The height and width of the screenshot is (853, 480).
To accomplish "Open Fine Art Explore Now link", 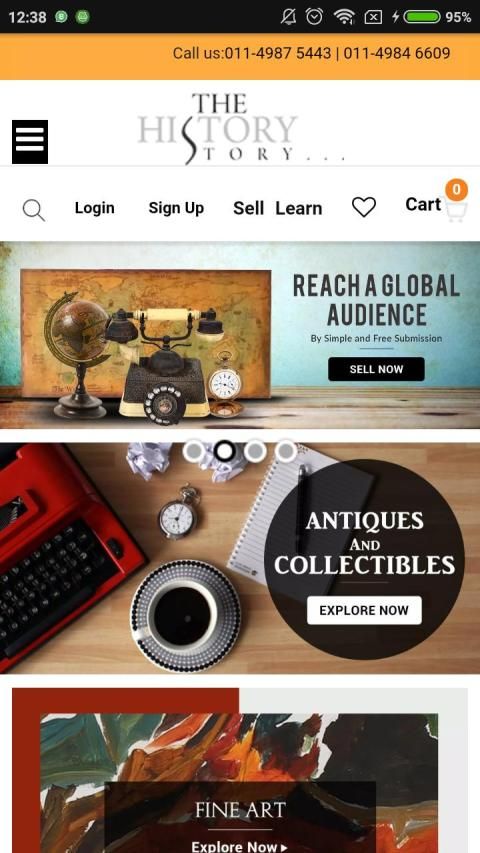I will 239,846.
